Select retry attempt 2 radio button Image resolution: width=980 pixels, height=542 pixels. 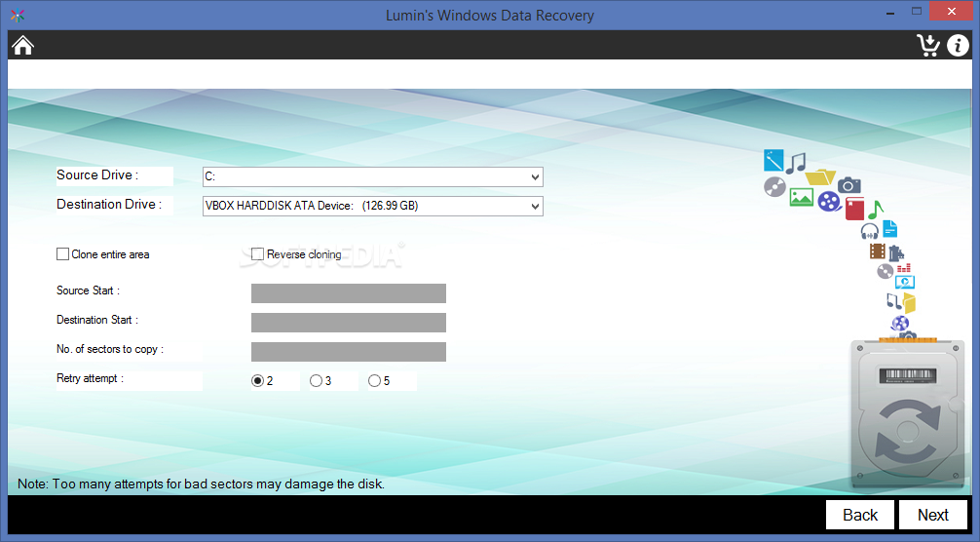point(257,381)
